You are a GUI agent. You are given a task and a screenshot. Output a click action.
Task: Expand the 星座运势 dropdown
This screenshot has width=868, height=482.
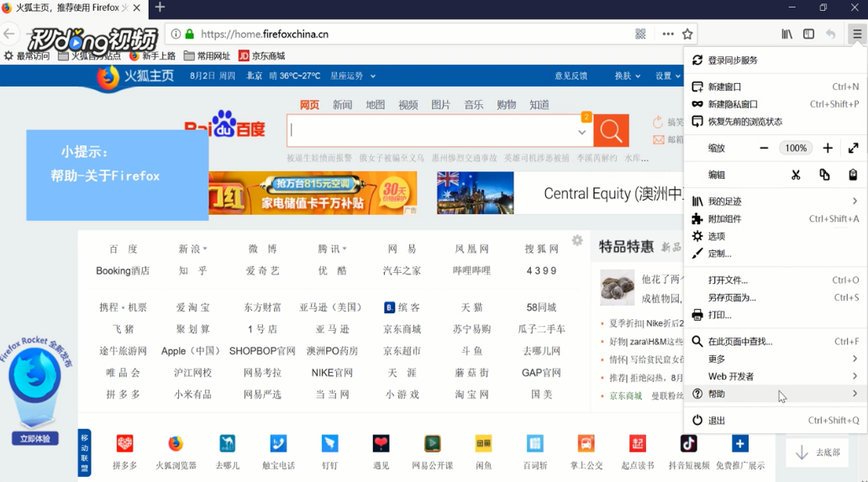point(373,76)
